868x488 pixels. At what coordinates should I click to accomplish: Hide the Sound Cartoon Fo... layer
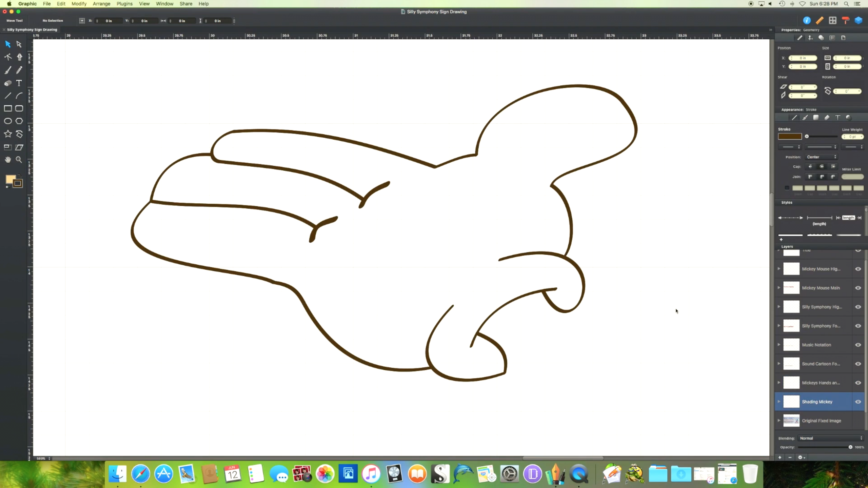858,364
